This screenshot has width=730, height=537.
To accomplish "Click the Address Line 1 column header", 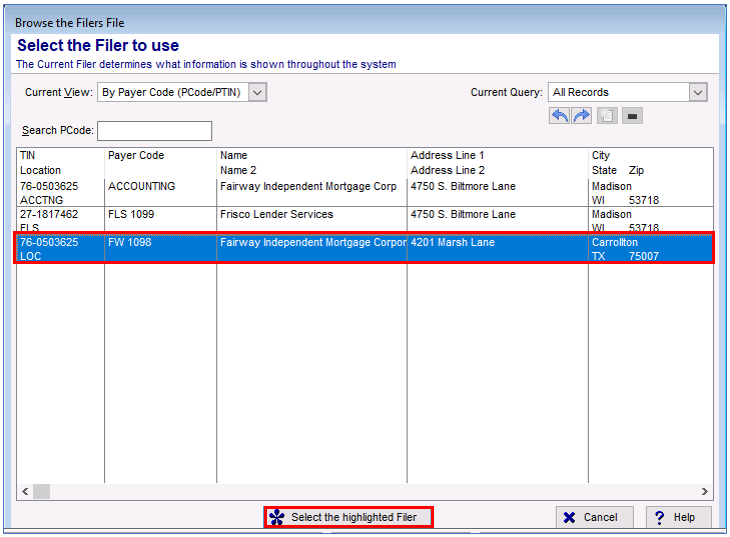I will pyautogui.click(x=447, y=156).
